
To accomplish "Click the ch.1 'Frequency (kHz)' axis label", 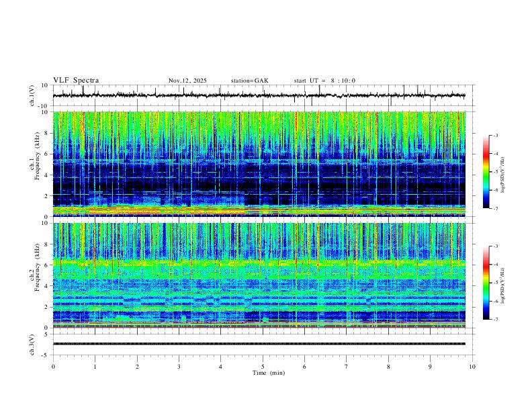I will click(x=37, y=156).
